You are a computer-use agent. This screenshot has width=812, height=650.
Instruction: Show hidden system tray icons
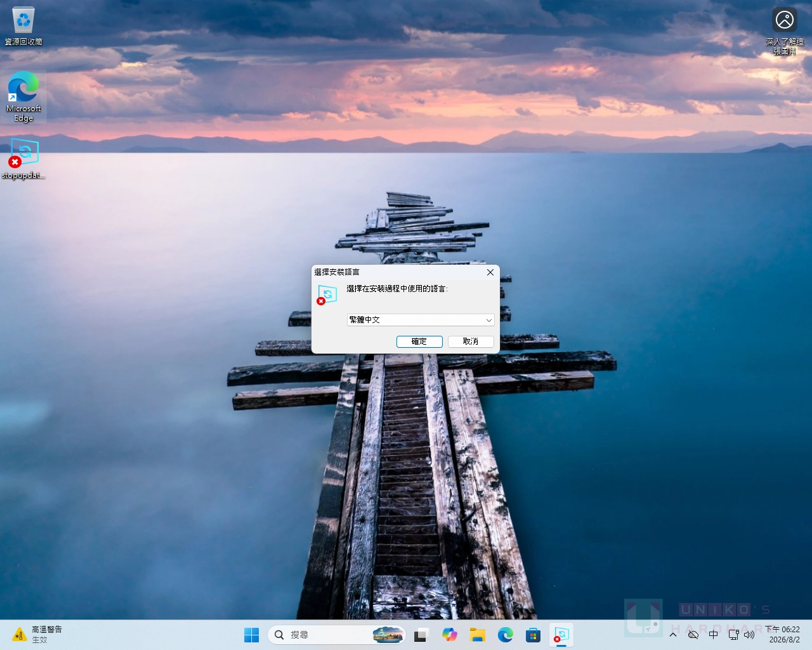(x=673, y=635)
